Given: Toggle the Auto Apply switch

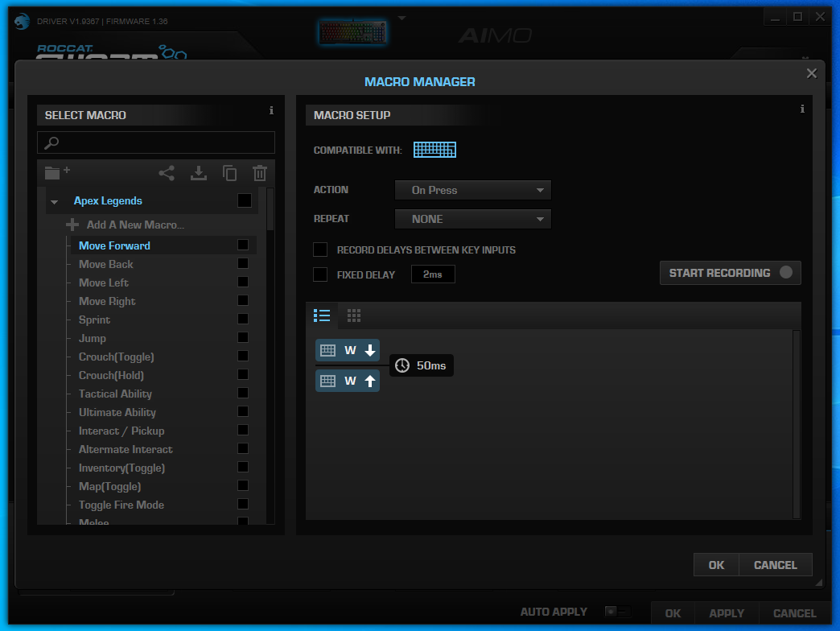Looking at the screenshot, I should [617, 611].
